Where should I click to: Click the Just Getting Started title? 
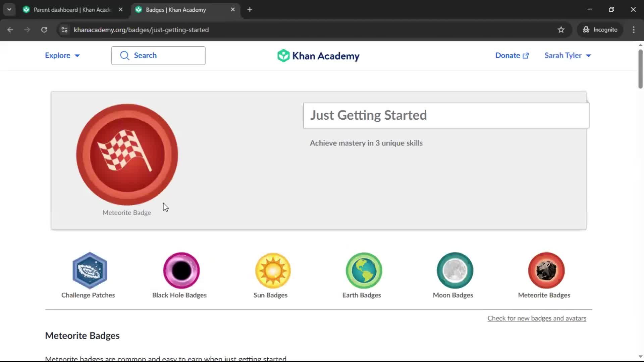[x=368, y=115]
